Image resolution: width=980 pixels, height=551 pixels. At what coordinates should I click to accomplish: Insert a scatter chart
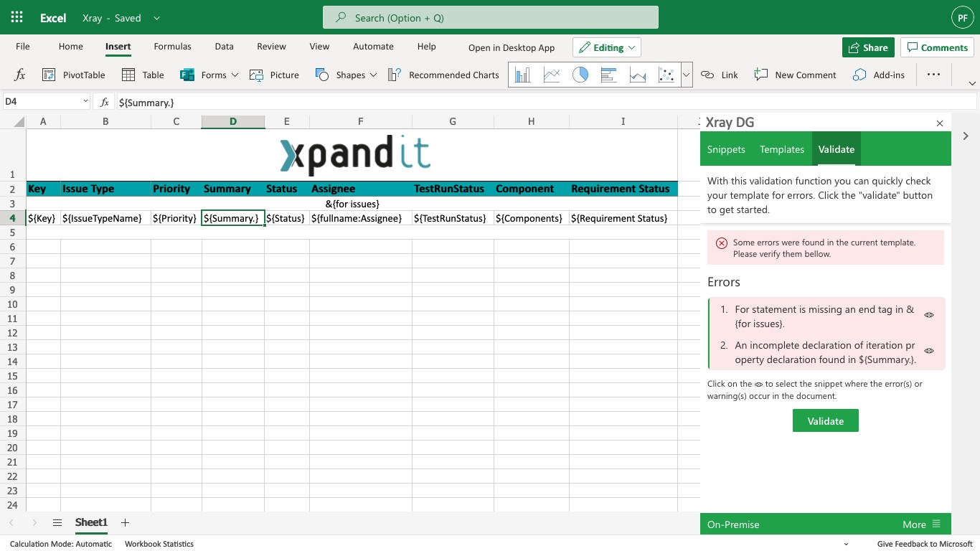point(666,75)
